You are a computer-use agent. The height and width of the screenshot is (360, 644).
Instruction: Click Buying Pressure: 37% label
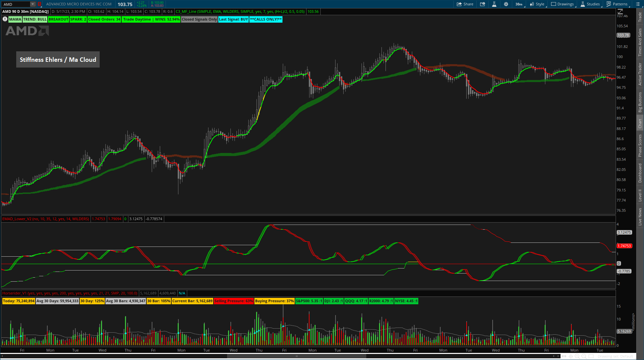pyautogui.click(x=274, y=301)
